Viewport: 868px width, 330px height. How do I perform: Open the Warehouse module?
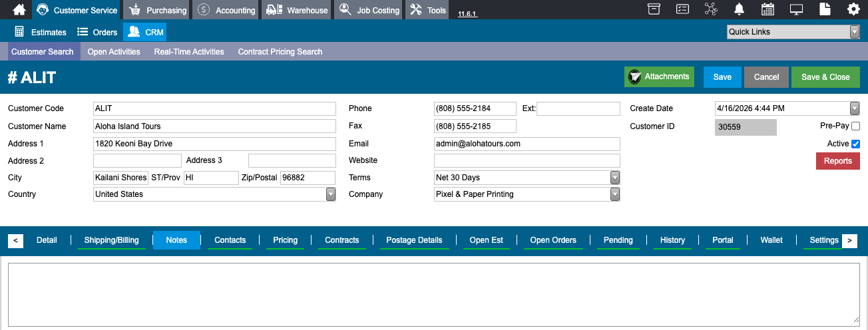(297, 10)
